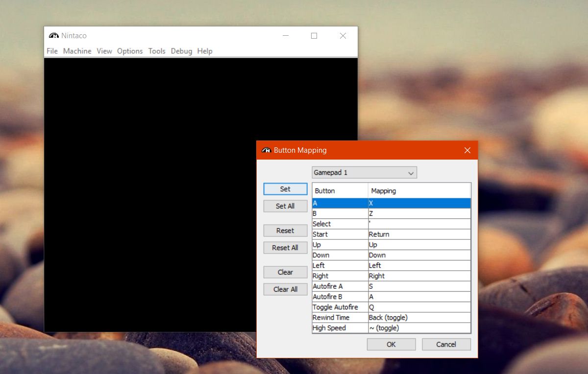Close the Button Mapping dialog
Viewport: 588px width, 374px height.
click(467, 150)
